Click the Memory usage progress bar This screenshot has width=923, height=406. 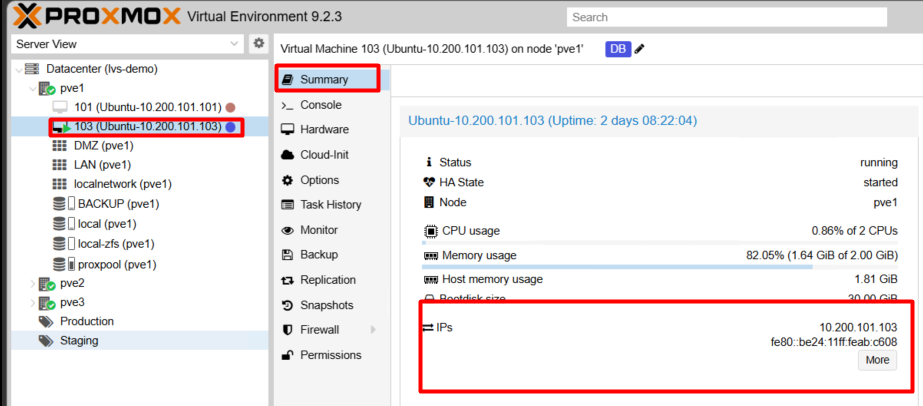(660, 267)
